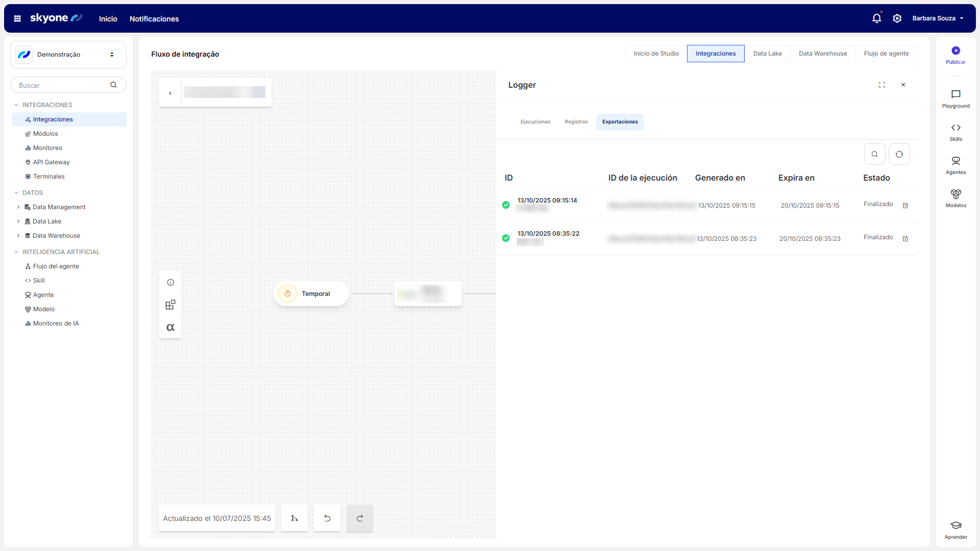The width and height of the screenshot is (980, 551).
Task: Switch to the Data Warehouse tab
Action: 822,54
